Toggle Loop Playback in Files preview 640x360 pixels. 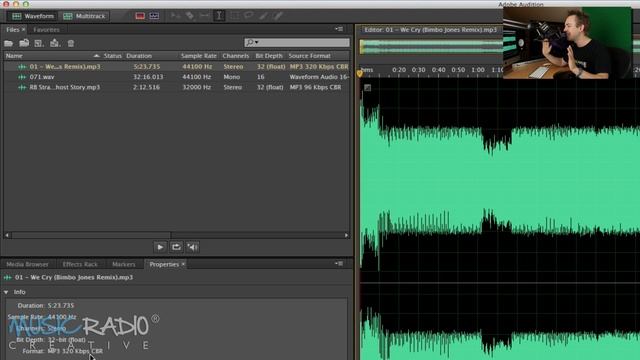[x=176, y=247]
